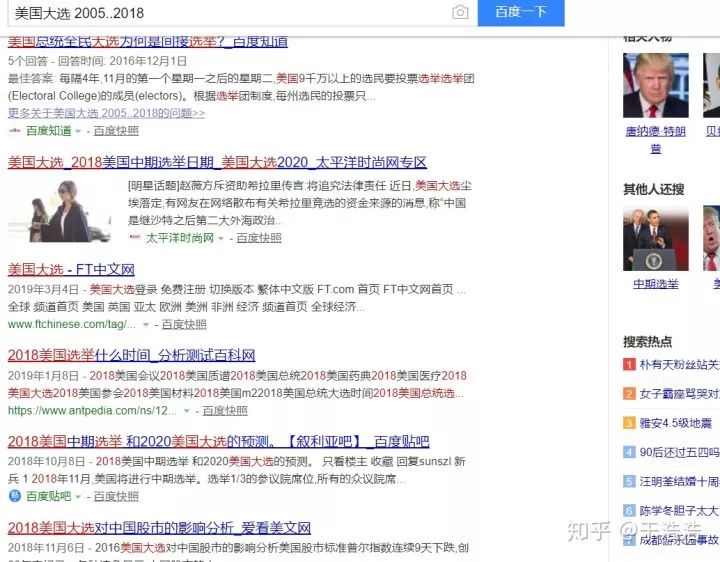Click the 太平洋时尚网 source icon
This screenshot has width=720, height=562.
(134, 238)
